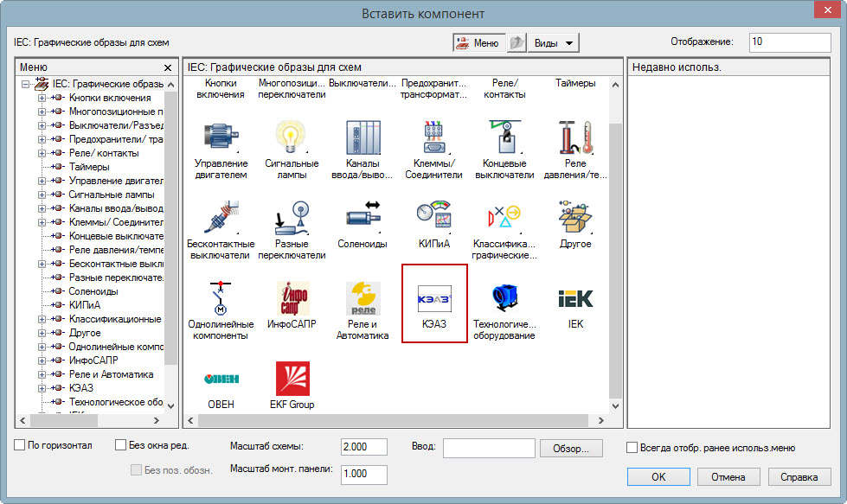Open the ОВЕН manufacturer icon
Image resolution: width=847 pixels, height=504 pixels.
tap(221, 379)
